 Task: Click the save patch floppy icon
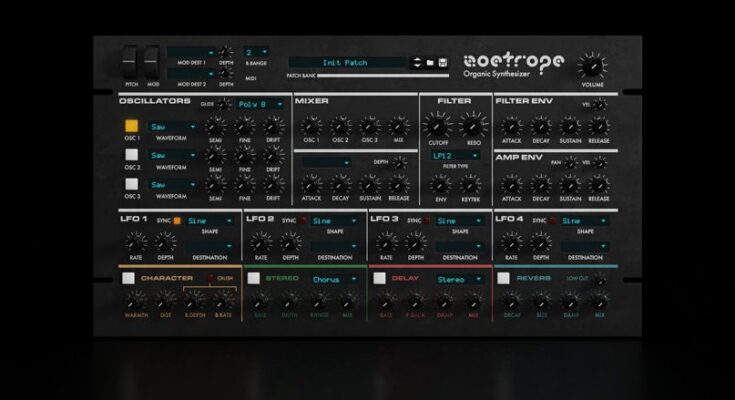coord(442,63)
